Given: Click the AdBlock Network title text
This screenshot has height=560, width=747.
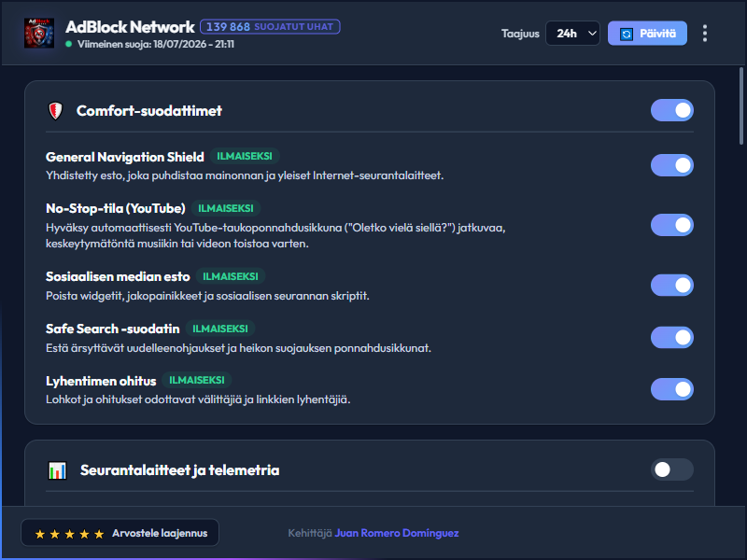Looking at the screenshot, I should [x=130, y=27].
